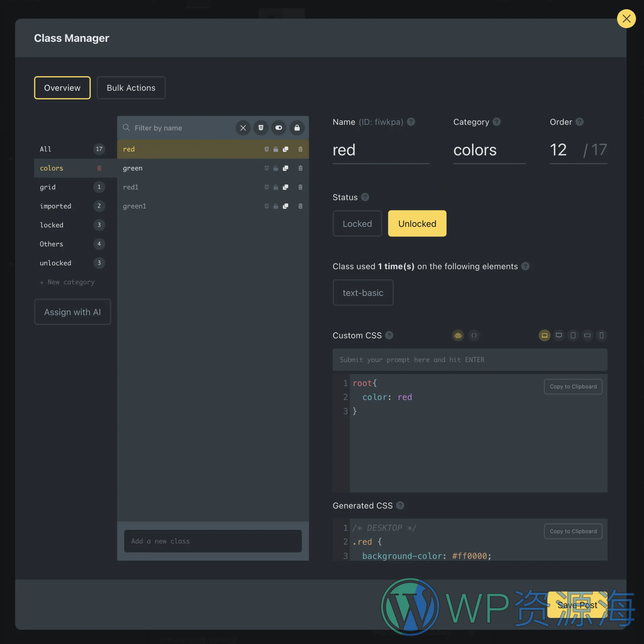Open help tooltip next to Category
The image size is (644, 644).
coord(497,122)
